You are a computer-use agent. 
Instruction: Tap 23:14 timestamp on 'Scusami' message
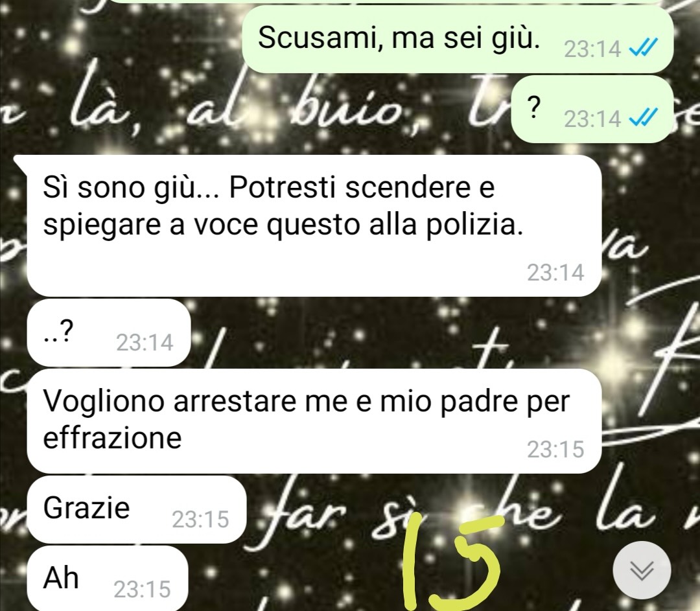pos(592,49)
